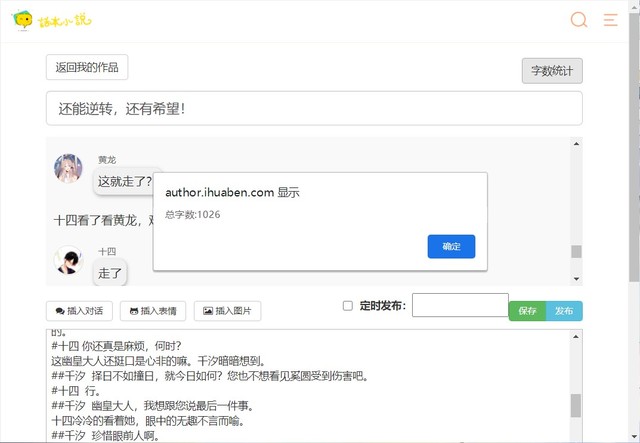Open the hamburger menu icon
This screenshot has width=640, height=443.
pyautogui.click(x=610, y=20)
